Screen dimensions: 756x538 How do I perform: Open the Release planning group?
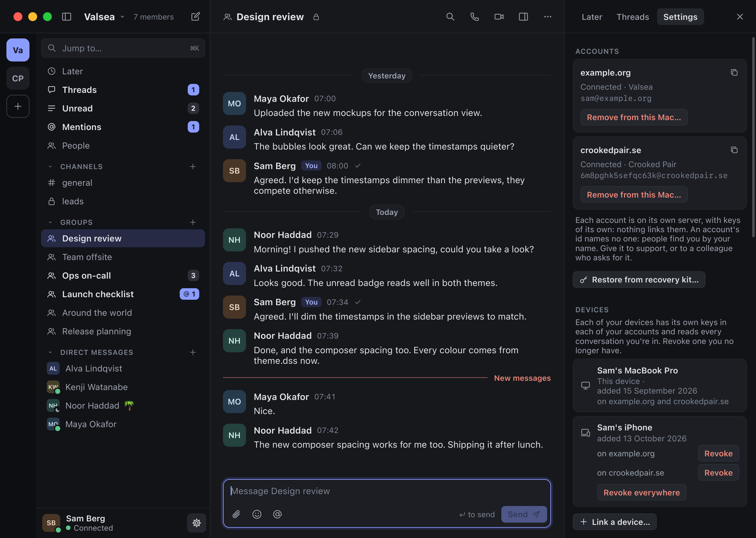click(x=123, y=331)
